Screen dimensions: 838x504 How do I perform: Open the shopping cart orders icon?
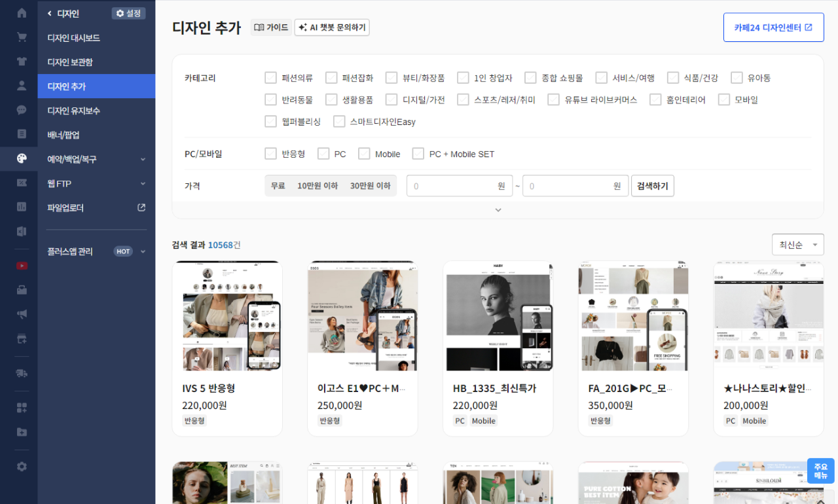(x=22, y=37)
